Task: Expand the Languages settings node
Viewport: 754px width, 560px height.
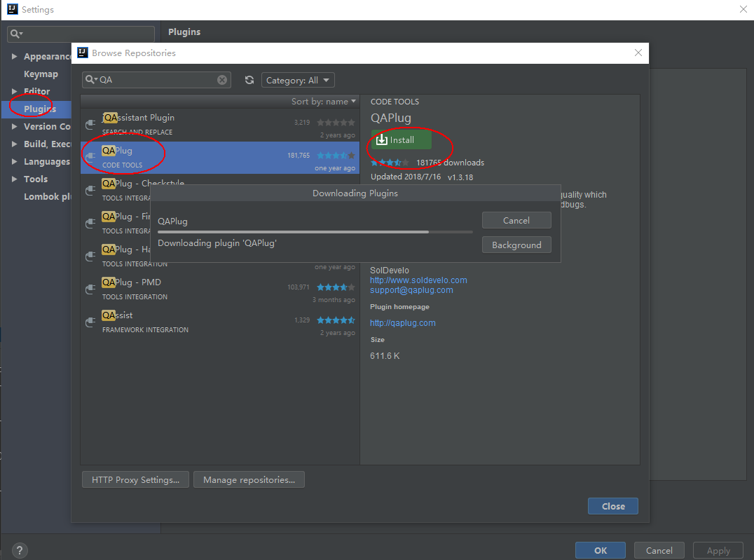Action: [15, 162]
